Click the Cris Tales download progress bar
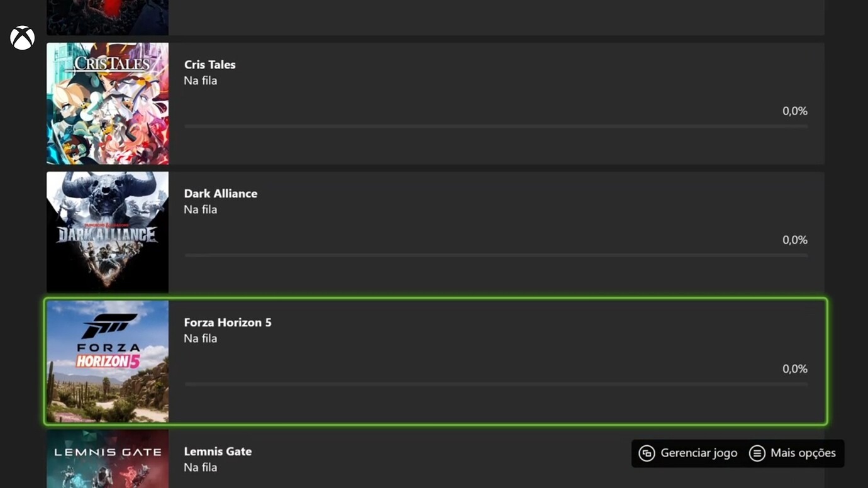This screenshot has width=868, height=488. (496, 126)
